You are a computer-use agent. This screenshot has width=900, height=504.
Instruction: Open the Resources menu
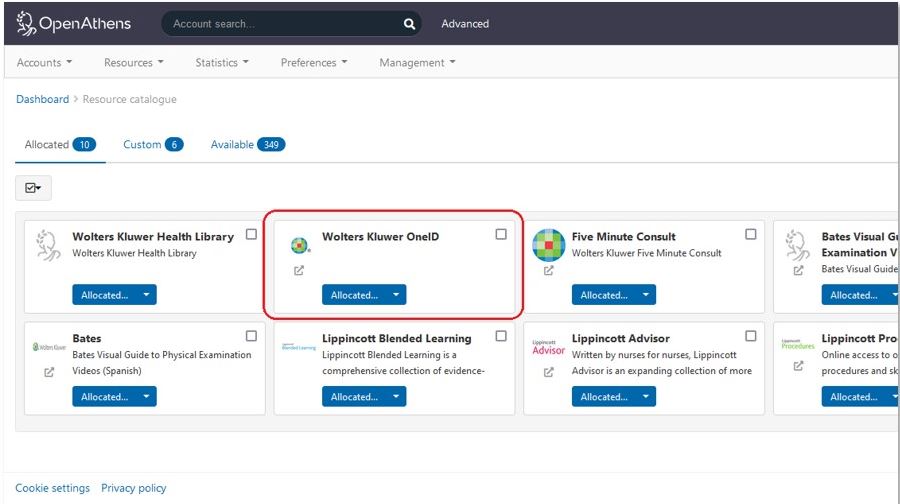(134, 62)
